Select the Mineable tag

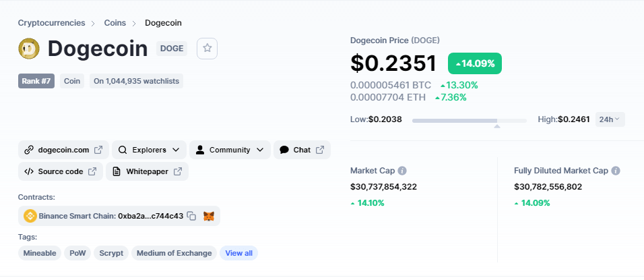40,253
